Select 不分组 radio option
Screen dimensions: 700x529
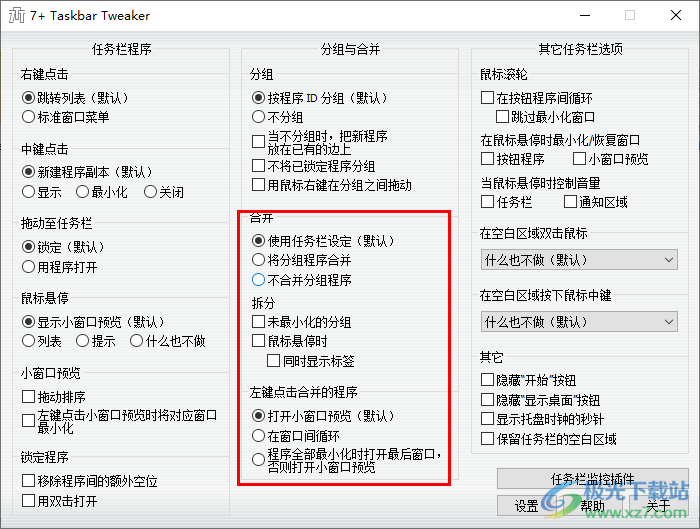coord(258,117)
